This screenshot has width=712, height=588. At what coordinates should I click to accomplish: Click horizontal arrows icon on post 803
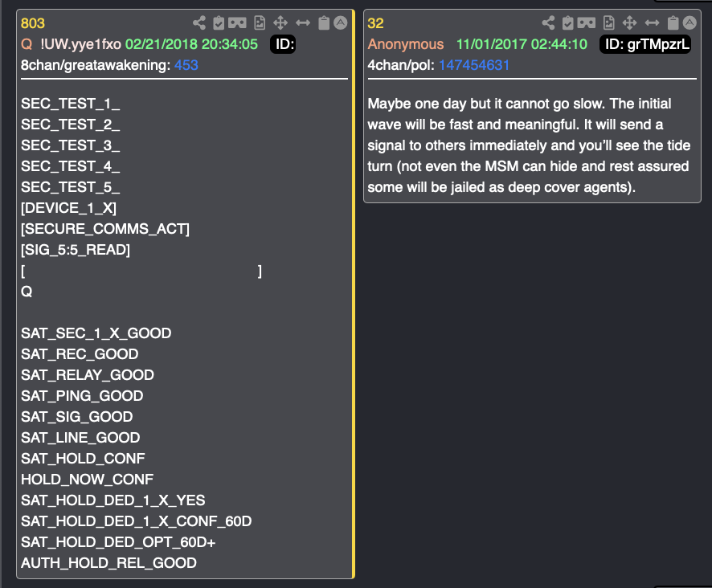click(303, 22)
